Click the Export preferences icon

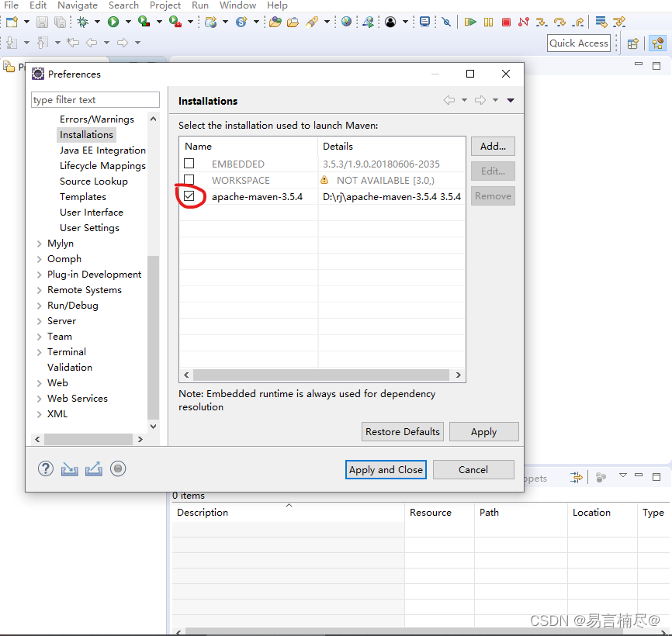pyautogui.click(x=93, y=469)
